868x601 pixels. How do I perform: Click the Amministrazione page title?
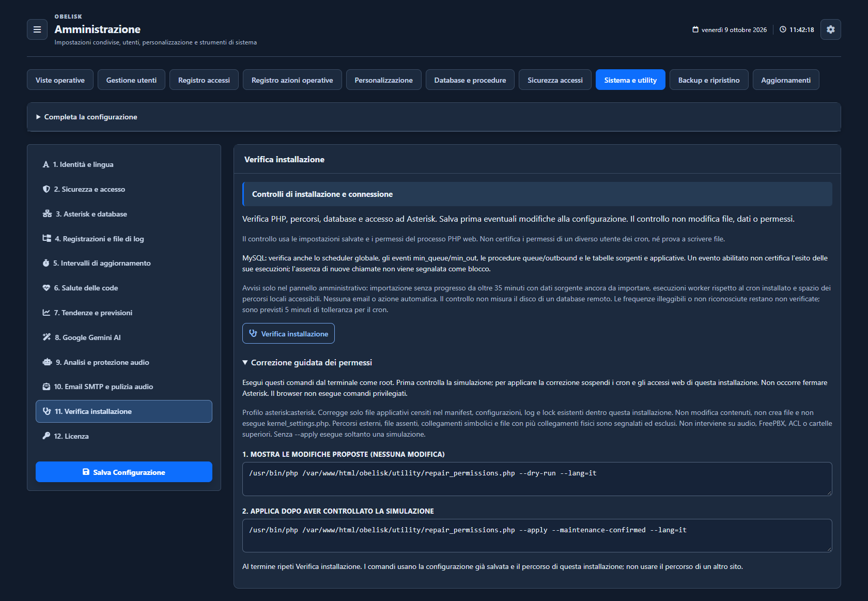point(98,29)
